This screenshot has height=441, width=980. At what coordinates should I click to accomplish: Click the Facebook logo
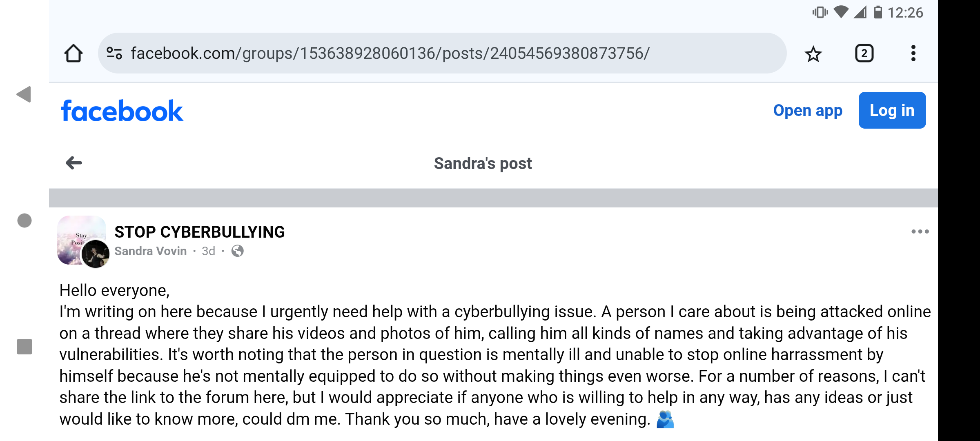tap(122, 111)
